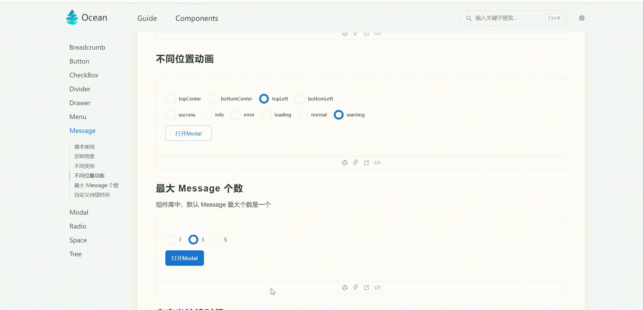Screen dimensions: 644x310
Task: Open the demo in StackBlitz lightning icon
Action: 356,162
